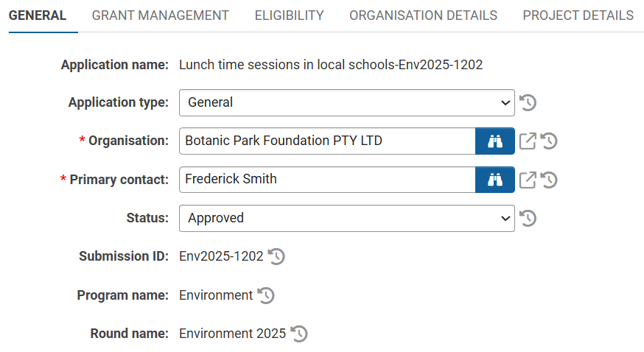
Task: Open Organisation record in new window
Action: [528, 141]
